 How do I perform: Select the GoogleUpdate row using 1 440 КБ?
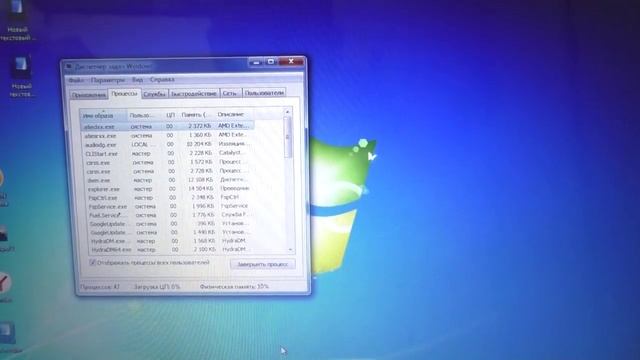(172, 232)
